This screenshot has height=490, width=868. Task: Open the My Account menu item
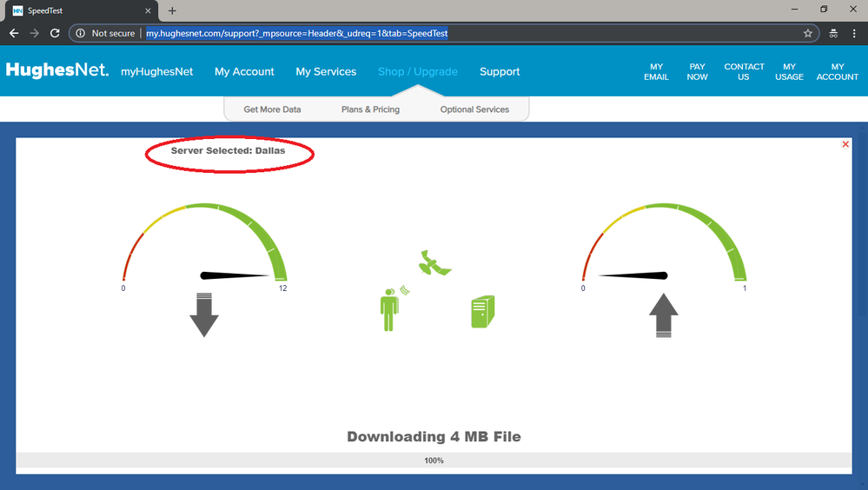click(244, 71)
